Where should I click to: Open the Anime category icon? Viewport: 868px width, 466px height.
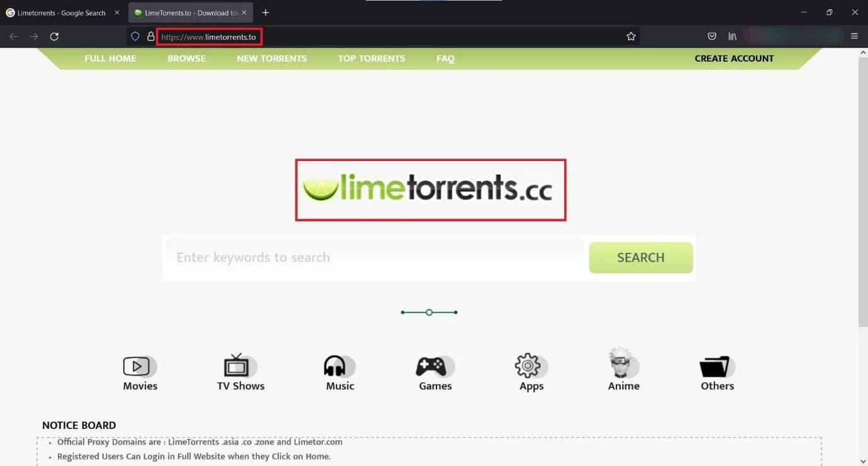[x=623, y=363]
